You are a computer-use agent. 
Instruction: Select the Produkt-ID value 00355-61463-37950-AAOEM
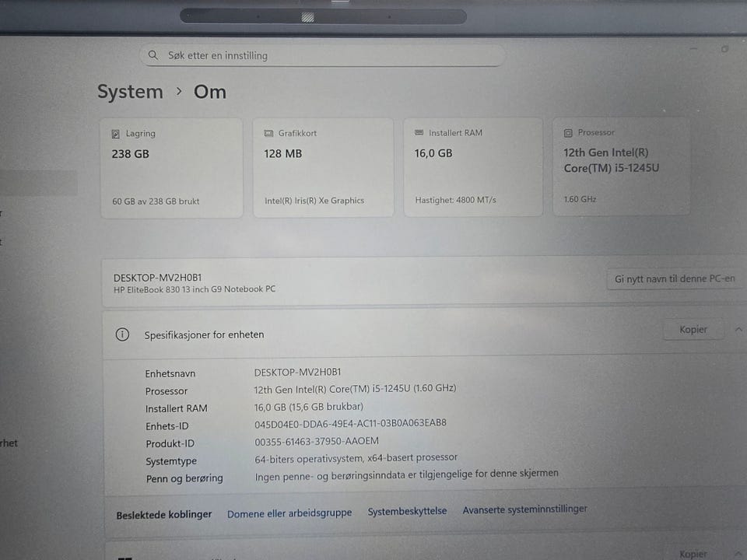(x=317, y=442)
